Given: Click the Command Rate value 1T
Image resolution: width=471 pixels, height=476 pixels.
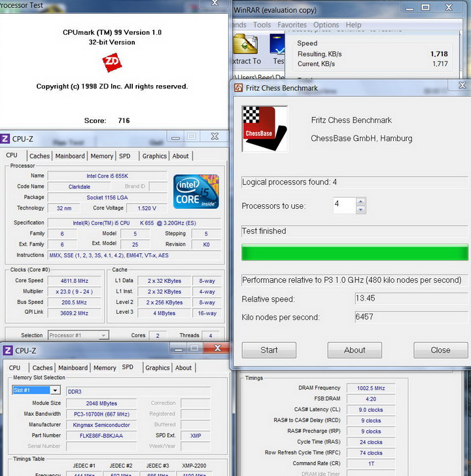Looking at the screenshot, I should [371, 464].
